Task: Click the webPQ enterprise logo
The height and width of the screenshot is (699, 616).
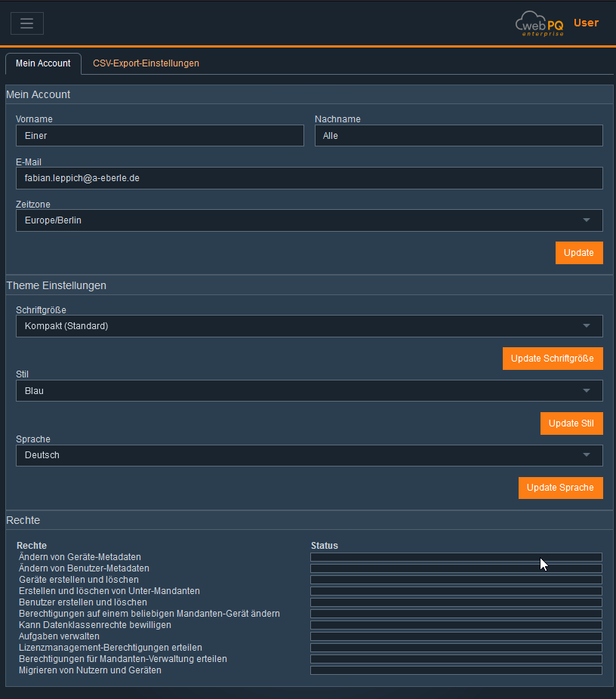Action: [x=539, y=23]
